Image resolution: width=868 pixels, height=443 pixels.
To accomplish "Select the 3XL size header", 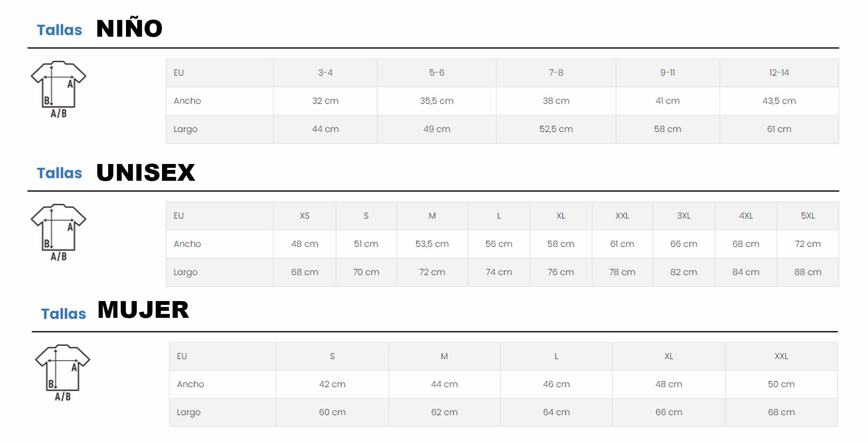I will [684, 216].
